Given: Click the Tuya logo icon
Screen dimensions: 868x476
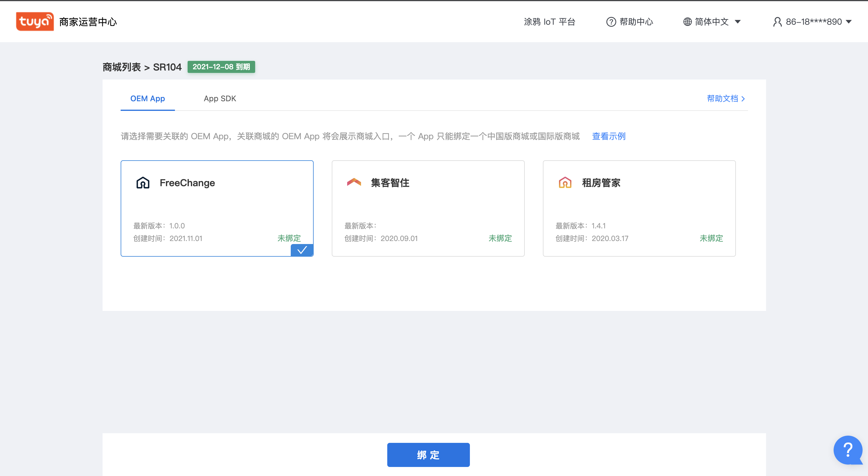Looking at the screenshot, I should click(35, 22).
